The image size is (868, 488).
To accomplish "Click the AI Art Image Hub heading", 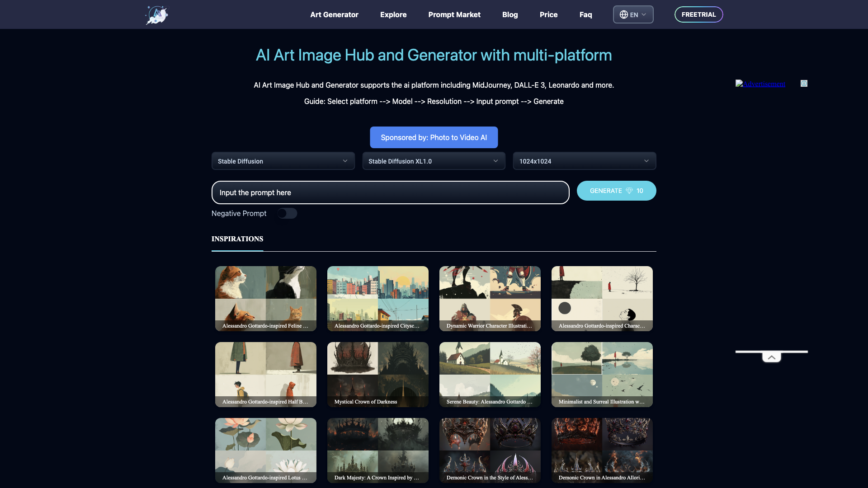I will pyautogui.click(x=434, y=55).
